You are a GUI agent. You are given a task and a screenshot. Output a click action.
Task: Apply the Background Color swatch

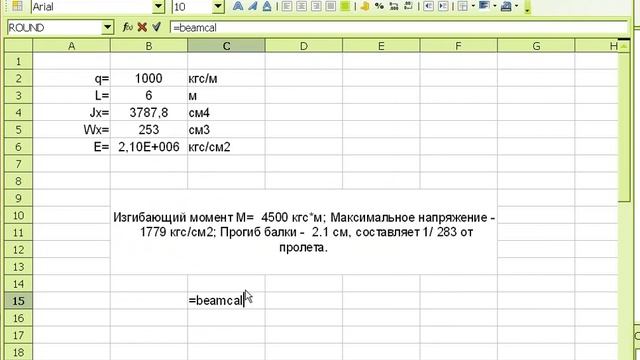484,6
